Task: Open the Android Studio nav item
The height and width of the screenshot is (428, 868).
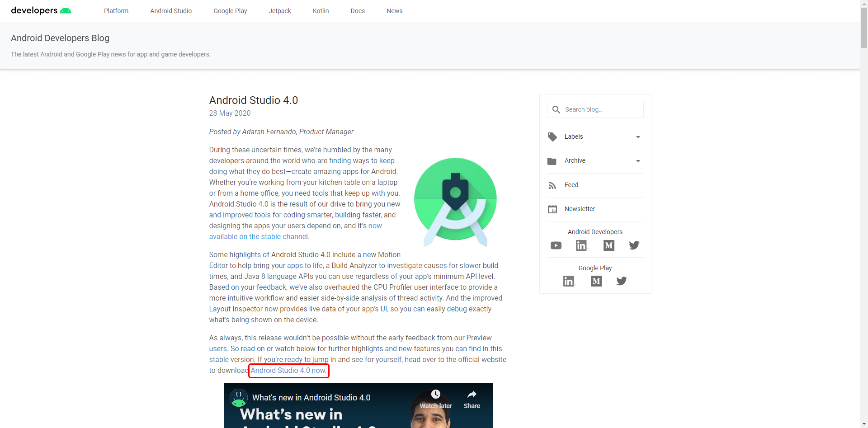Action: [x=171, y=11]
